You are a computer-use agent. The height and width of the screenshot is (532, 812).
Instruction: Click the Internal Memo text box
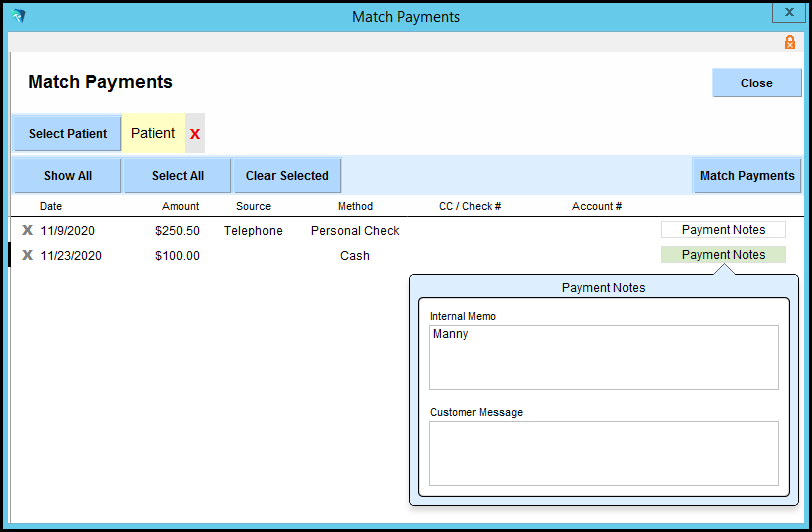603,357
